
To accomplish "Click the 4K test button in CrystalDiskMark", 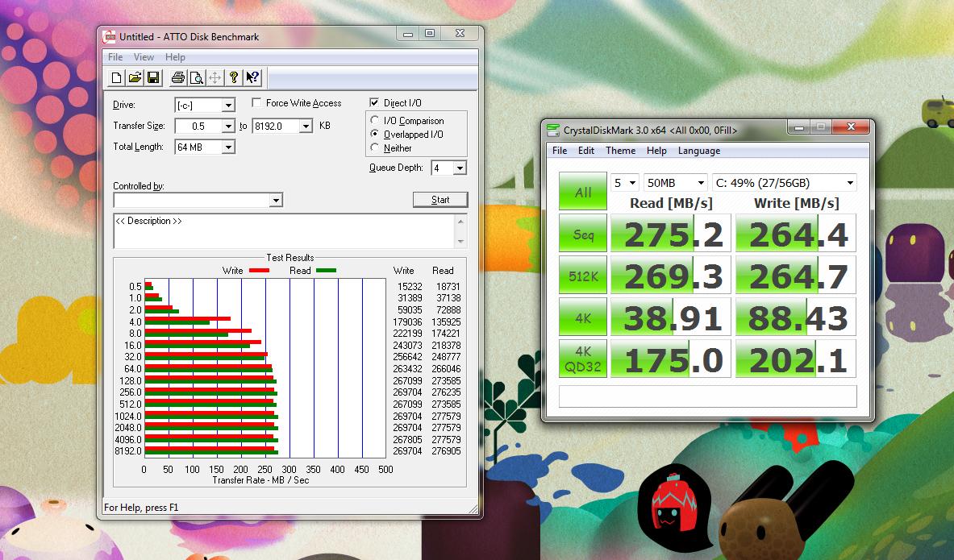I will (583, 317).
